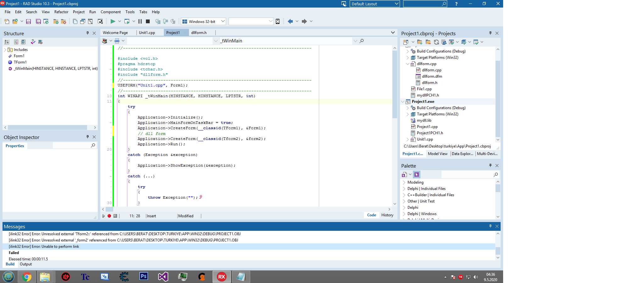
Task: Click the Stop (black square) toolbar icon
Action: (148, 21)
